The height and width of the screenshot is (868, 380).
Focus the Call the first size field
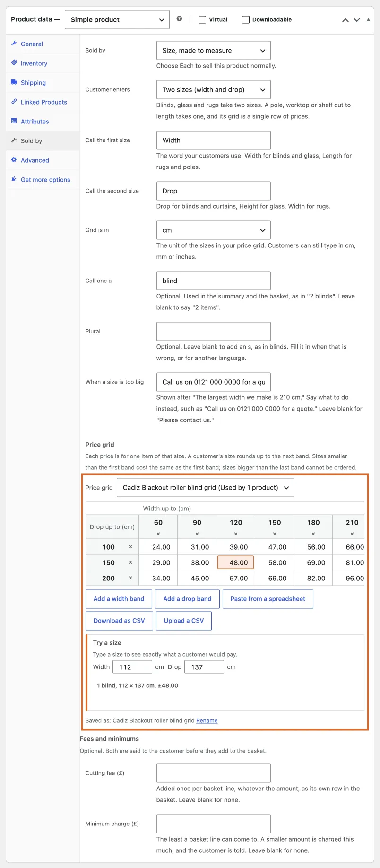[214, 140]
